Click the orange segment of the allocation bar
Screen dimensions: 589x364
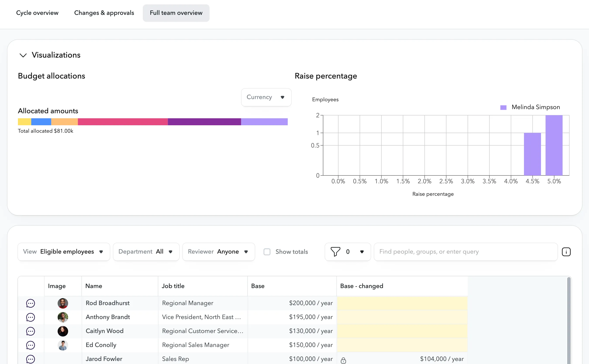pyautogui.click(x=65, y=122)
